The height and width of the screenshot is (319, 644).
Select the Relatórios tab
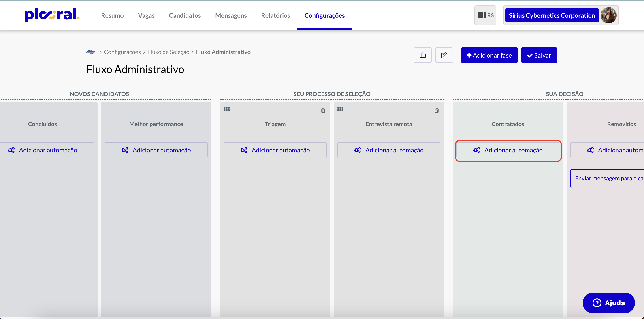coord(275,15)
